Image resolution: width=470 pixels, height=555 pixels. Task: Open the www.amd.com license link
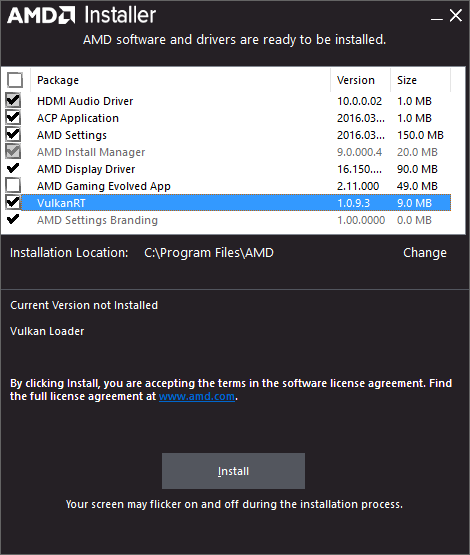pos(197,396)
